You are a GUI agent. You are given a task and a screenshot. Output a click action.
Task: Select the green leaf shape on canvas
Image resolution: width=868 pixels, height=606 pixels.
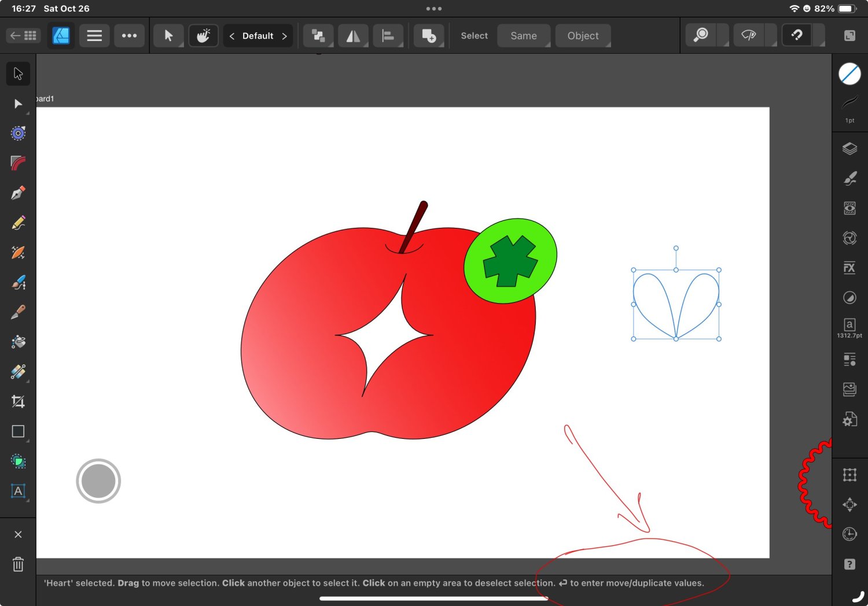pos(510,261)
